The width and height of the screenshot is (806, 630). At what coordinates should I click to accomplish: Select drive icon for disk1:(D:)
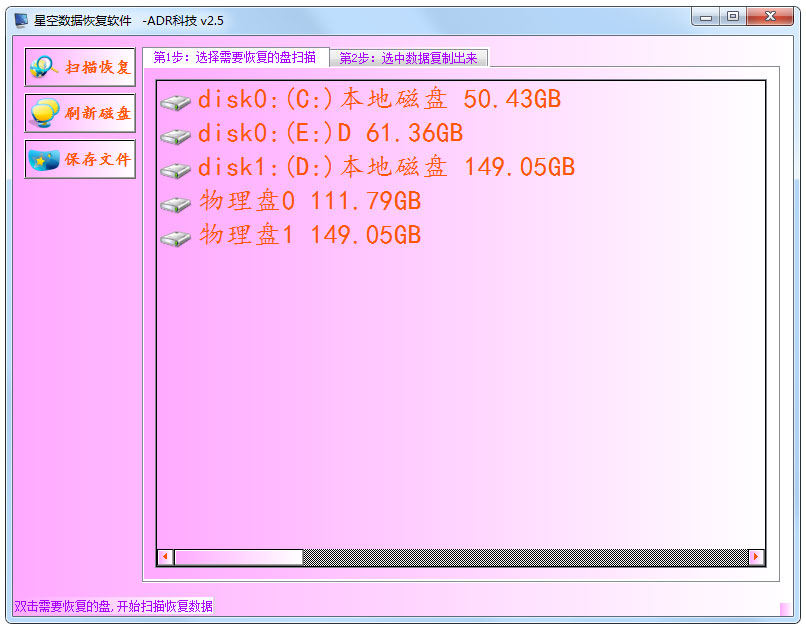pos(175,170)
